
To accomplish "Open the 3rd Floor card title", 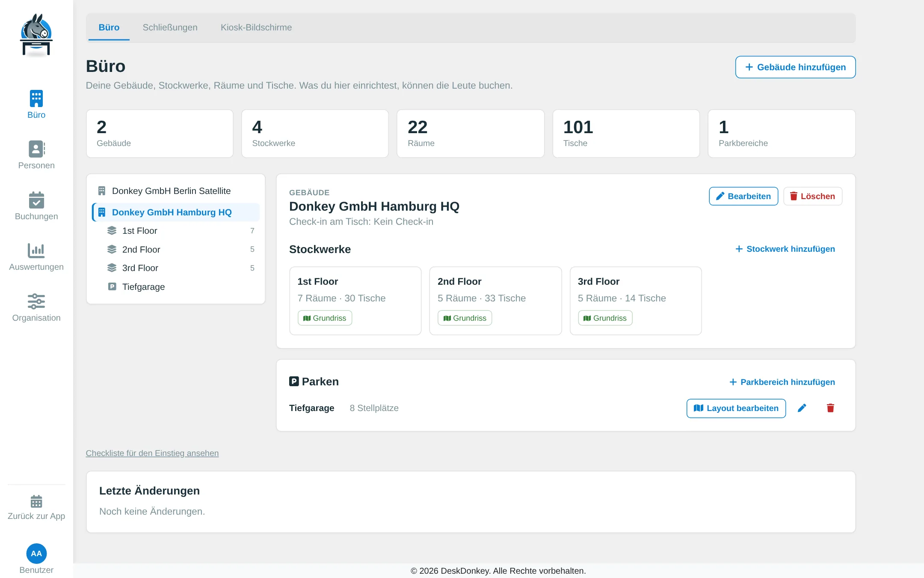I will [x=599, y=282].
